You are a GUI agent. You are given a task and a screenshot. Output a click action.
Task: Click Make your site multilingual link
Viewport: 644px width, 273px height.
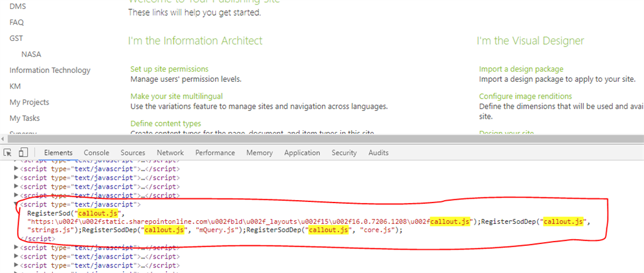point(177,96)
